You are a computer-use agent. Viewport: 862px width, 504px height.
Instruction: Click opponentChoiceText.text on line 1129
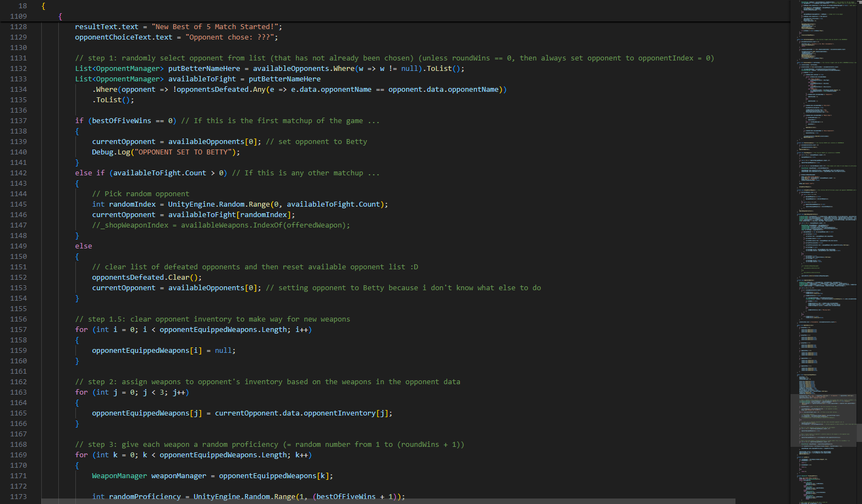pos(124,37)
